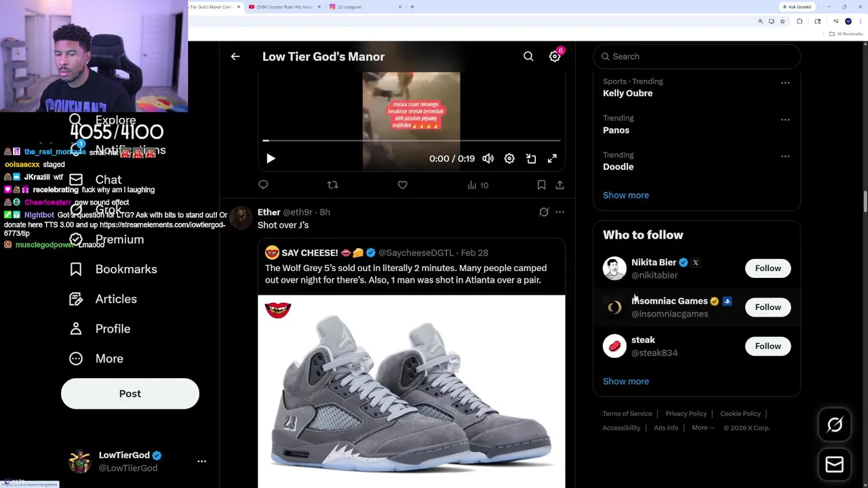Click Ask Gemini in Chrome
The image size is (868, 488).
[797, 7]
